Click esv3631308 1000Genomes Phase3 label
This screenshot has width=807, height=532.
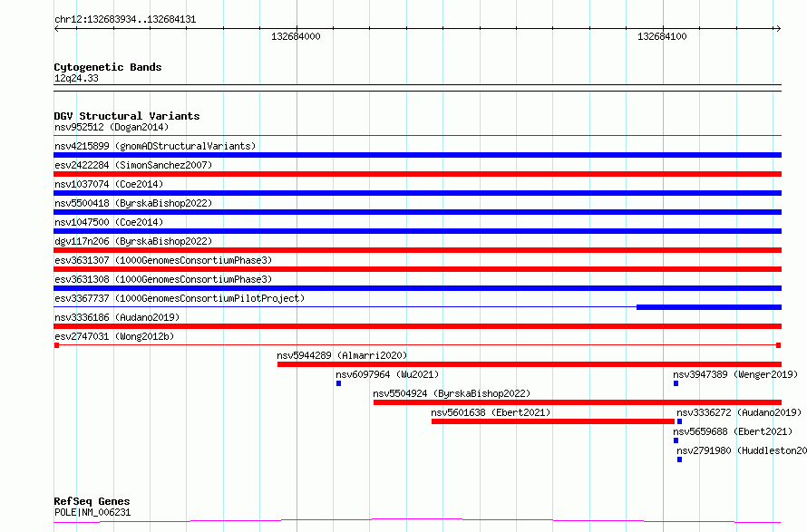pos(163,279)
